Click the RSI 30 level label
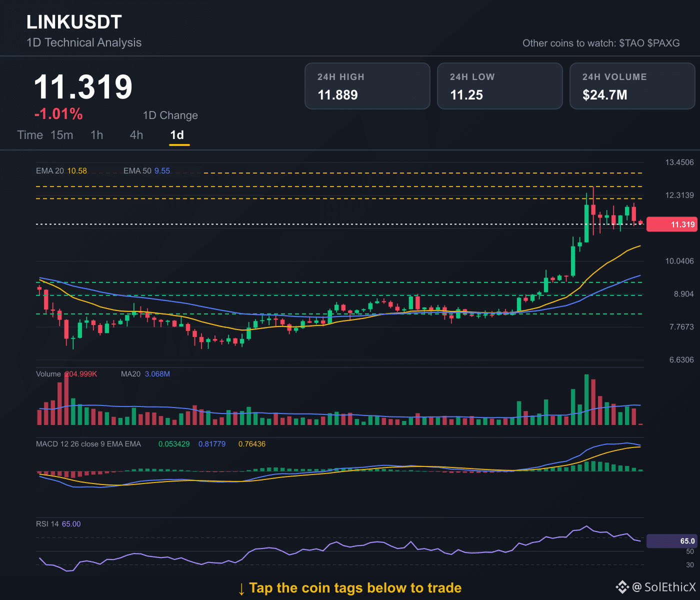 click(690, 565)
